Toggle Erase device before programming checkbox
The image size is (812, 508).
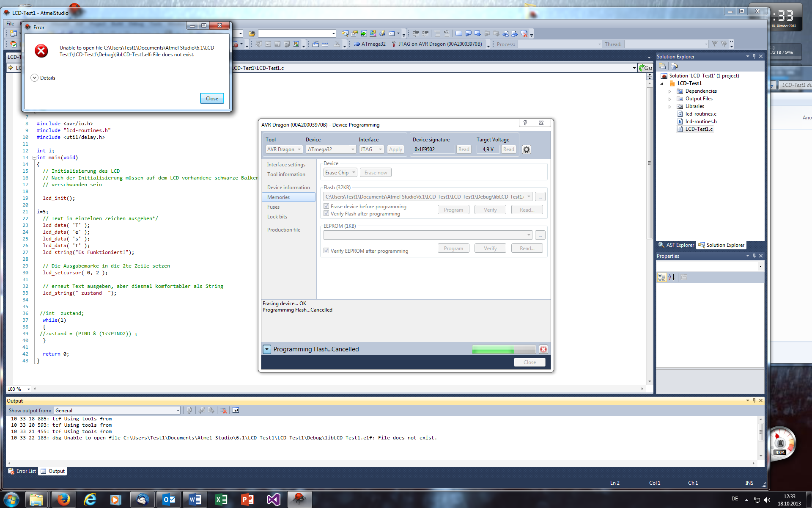(326, 206)
